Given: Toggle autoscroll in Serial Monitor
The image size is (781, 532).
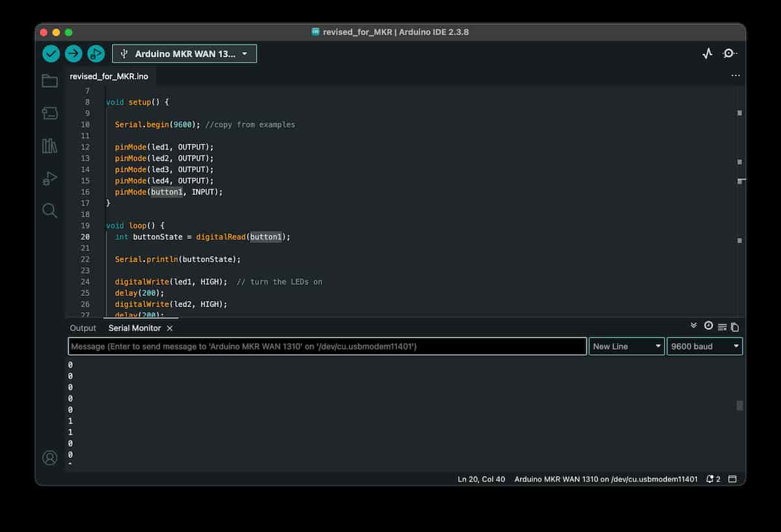Looking at the screenshot, I should click(694, 326).
